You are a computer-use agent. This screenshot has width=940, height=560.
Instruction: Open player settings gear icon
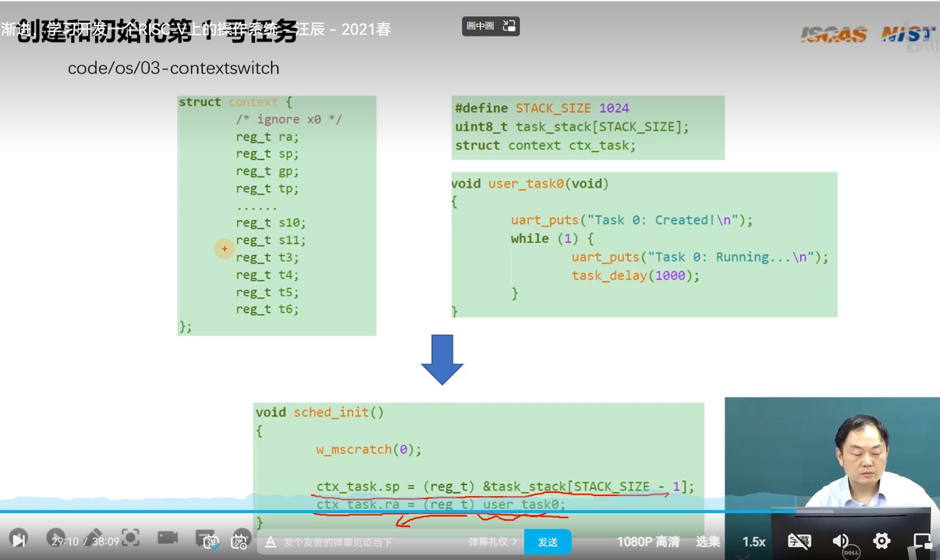pos(882,541)
